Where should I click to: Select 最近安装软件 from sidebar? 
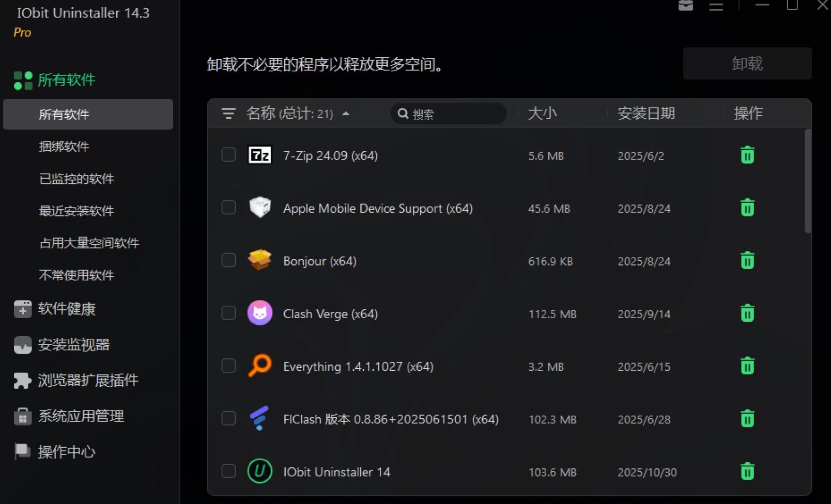click(76, 211)
